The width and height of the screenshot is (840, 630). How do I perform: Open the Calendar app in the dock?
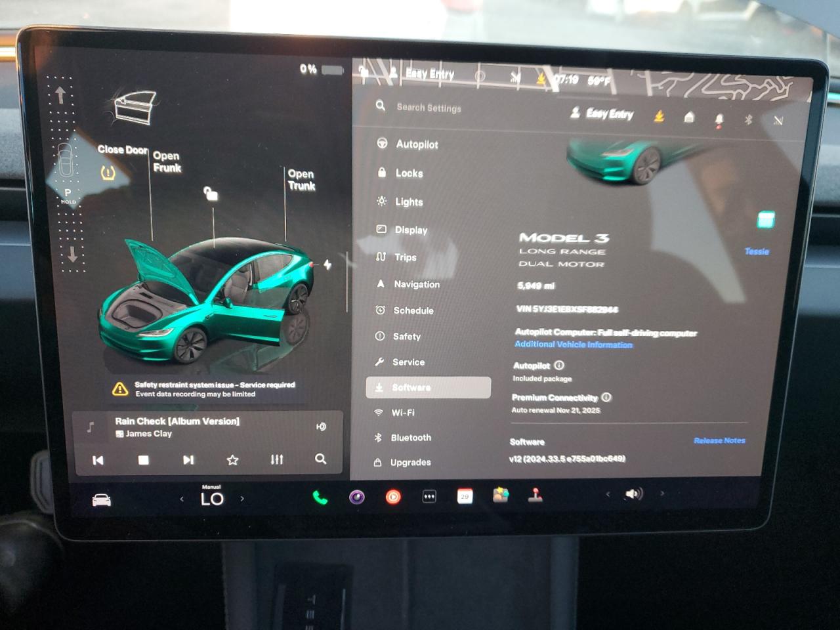click(x=465, y=497)
